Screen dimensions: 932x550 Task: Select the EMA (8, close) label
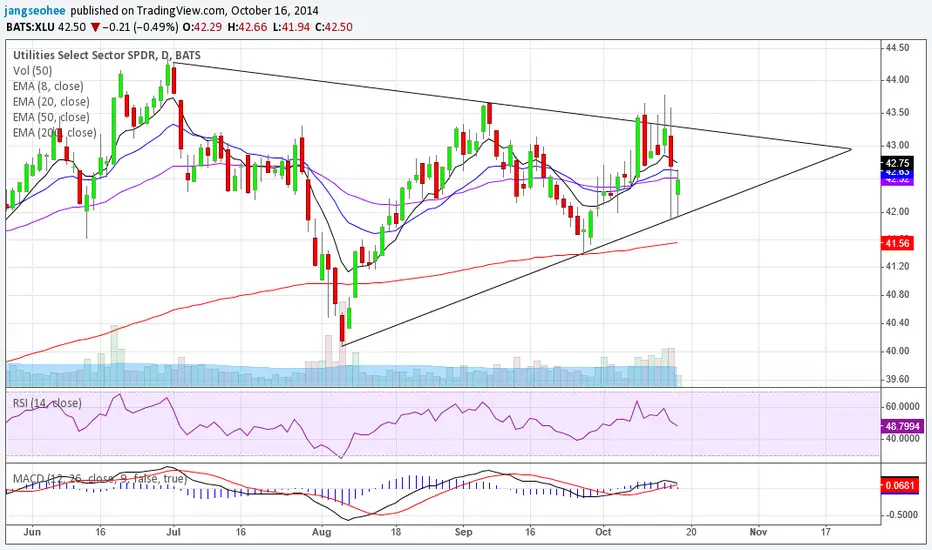[x=48, y=86]
